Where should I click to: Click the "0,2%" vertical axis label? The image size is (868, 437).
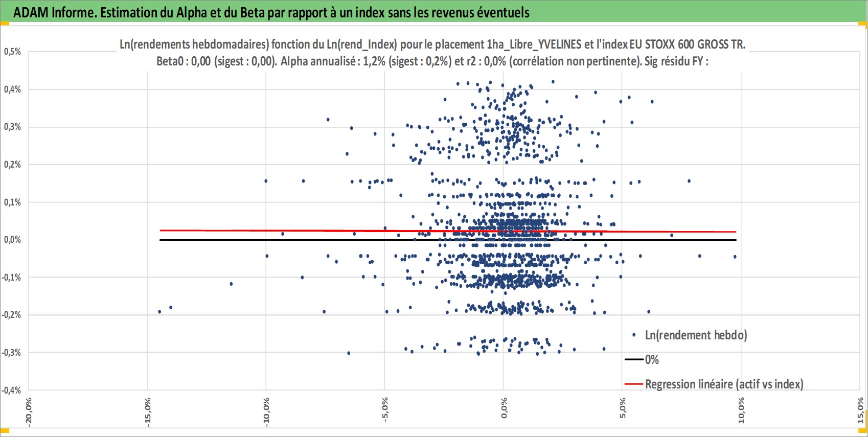13,165
